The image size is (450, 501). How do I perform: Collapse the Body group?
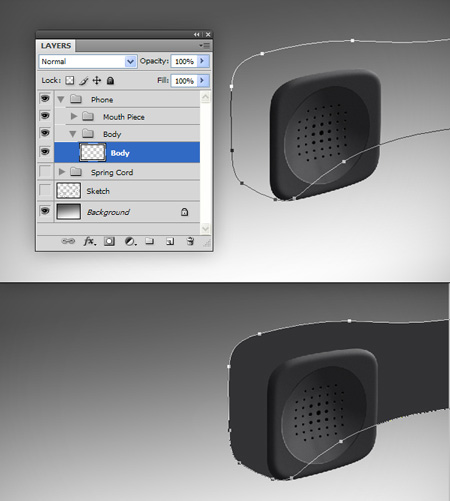(73, 134)
